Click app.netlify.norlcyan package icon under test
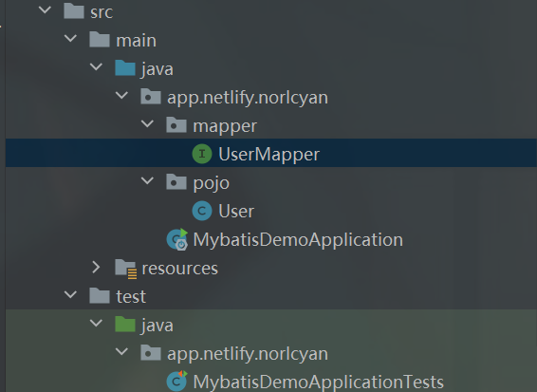The image size is (537, 392). click(151, 352)
